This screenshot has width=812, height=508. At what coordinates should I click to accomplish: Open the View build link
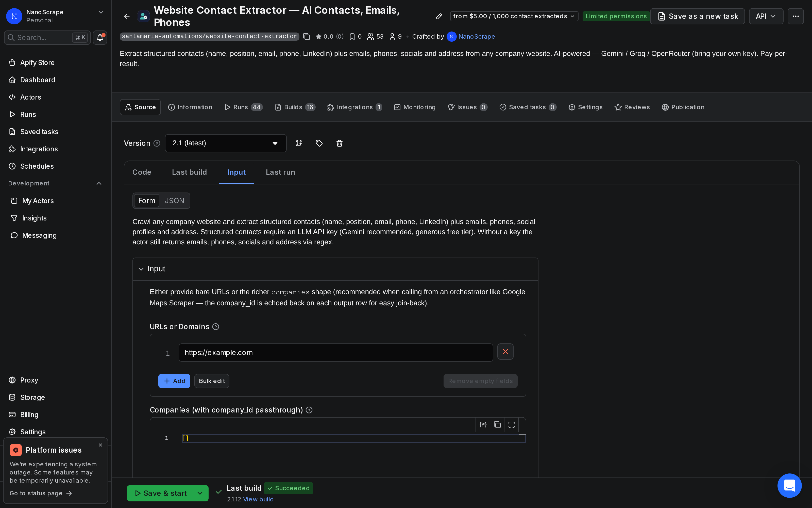(x=258, y=499)
